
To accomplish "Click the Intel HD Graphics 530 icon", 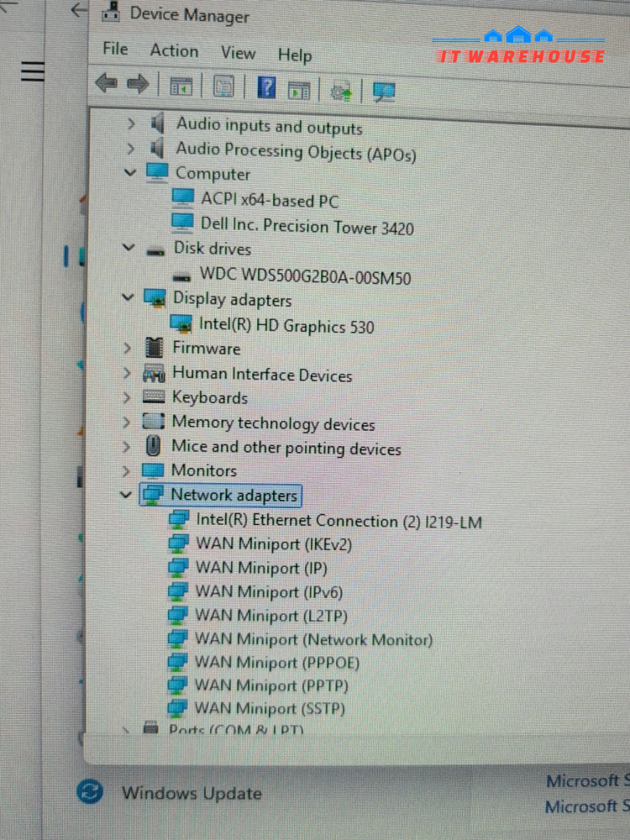I will (x=181, y=323).
